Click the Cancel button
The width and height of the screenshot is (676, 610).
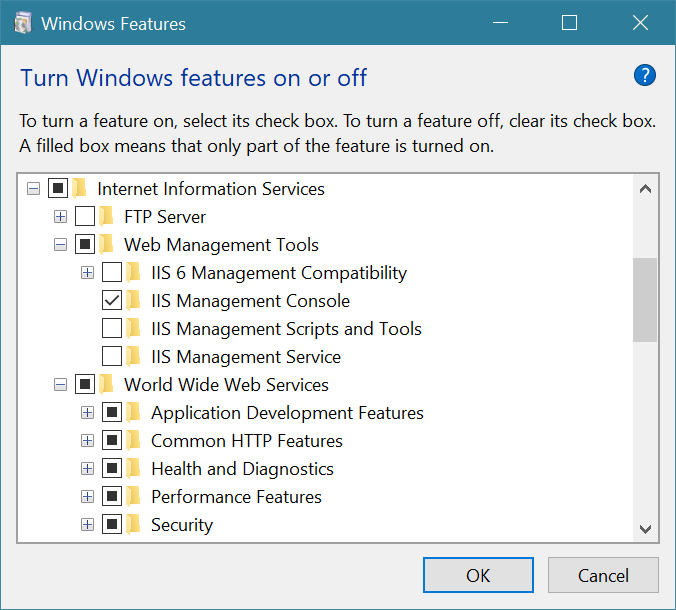[603, 575]
